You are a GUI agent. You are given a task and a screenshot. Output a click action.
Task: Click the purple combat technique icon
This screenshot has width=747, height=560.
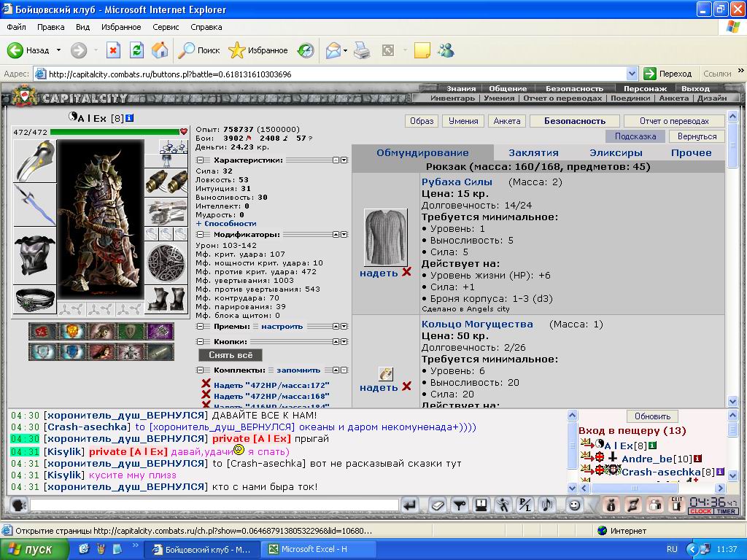(x=160, y=331)
